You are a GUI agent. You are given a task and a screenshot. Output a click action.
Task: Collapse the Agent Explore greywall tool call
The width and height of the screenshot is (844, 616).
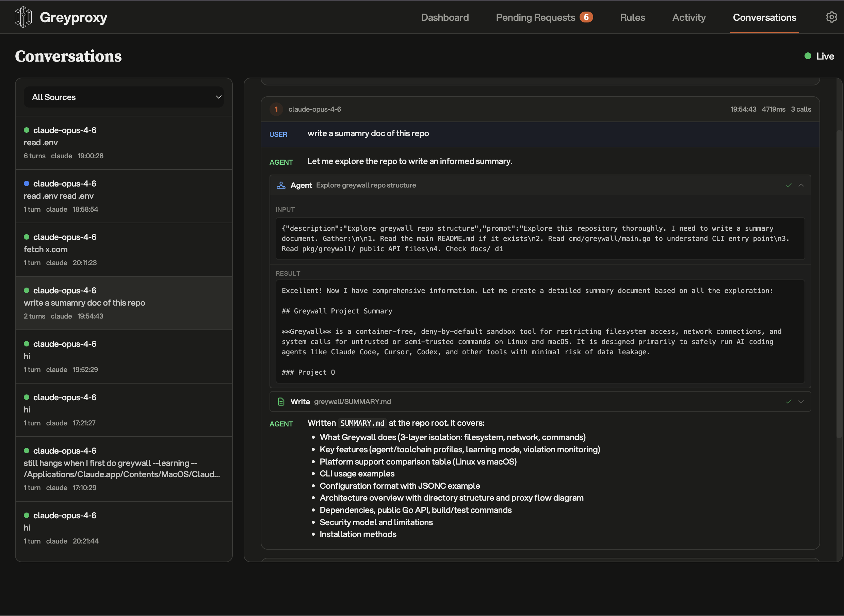tap(801, 185)
